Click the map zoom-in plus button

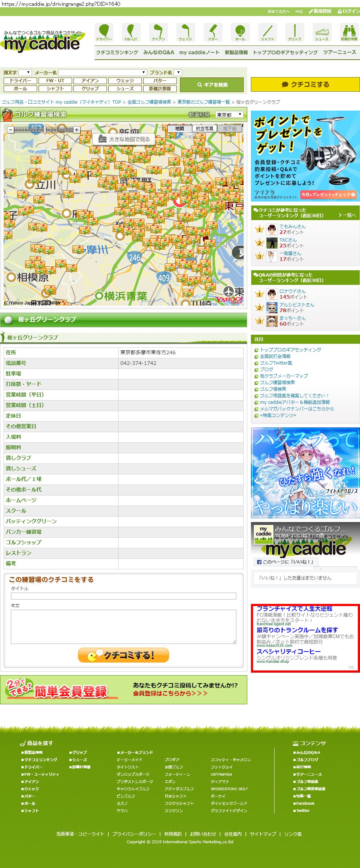pyautogui.click(x=77, y=130)
